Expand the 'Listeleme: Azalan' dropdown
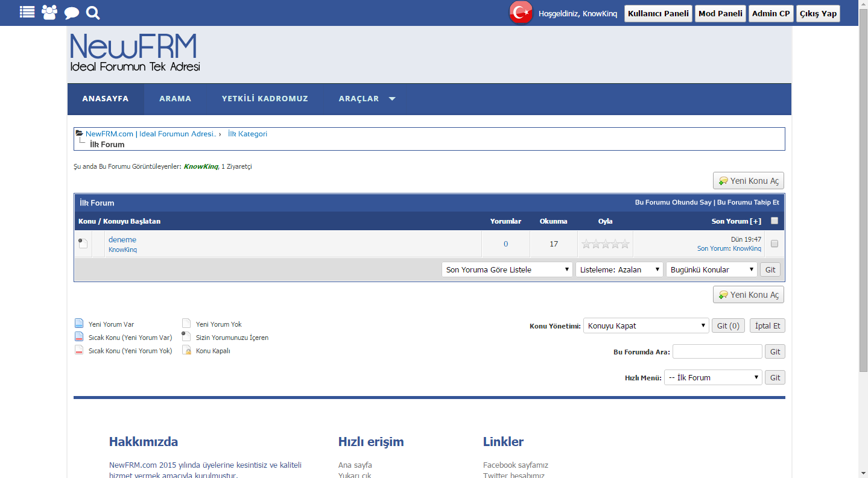The image size is (868, 478). tap(619, 269)
